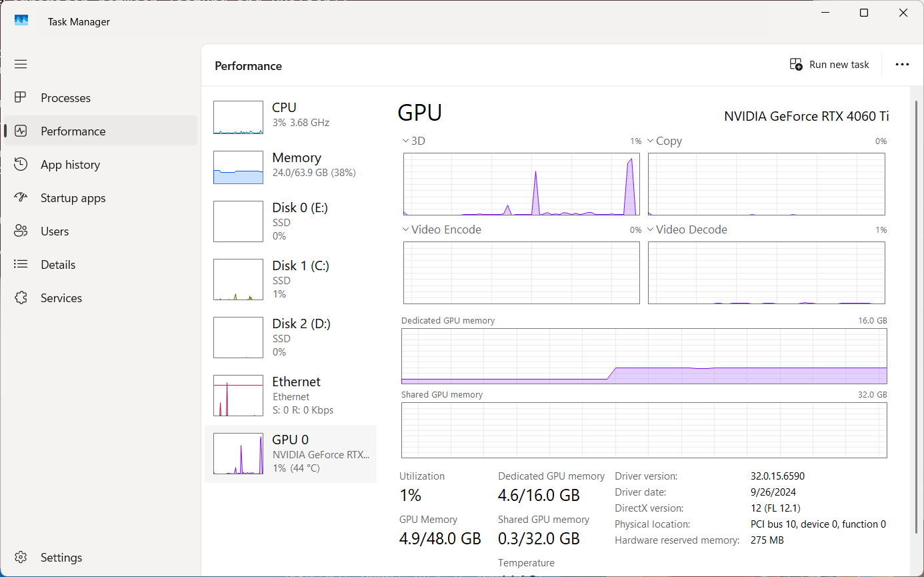Click the App history clock icon
This screenshot has height=577, width=924.
21,164
